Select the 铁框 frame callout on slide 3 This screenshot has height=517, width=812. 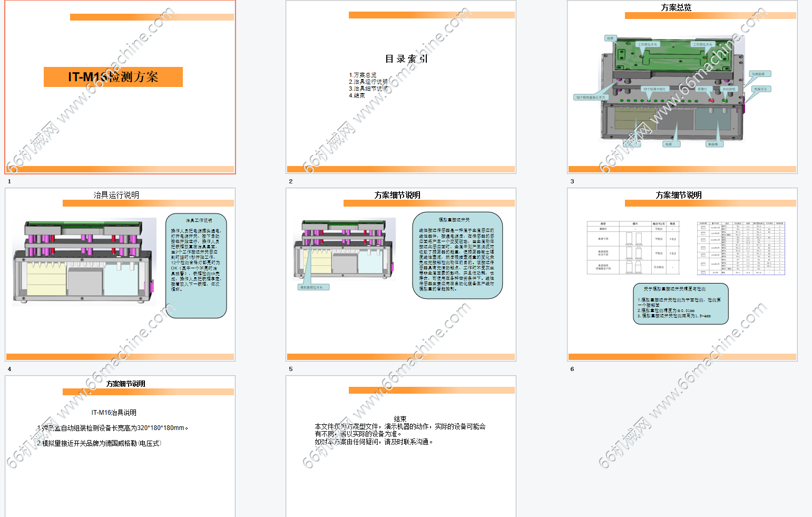(x=610, y=38)
